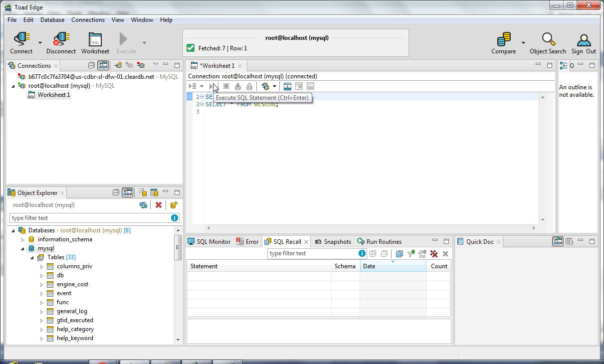Click the Count column header
Viewport: 604px width, 364px height.
click(x=439, y=266)
